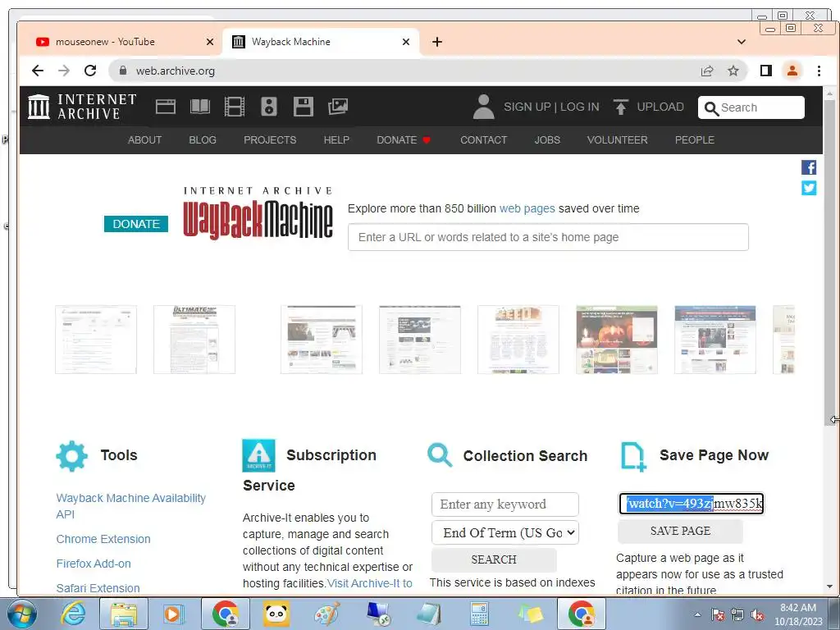Reload the current page
The image size is (840, 630).
tap(90, 71)
